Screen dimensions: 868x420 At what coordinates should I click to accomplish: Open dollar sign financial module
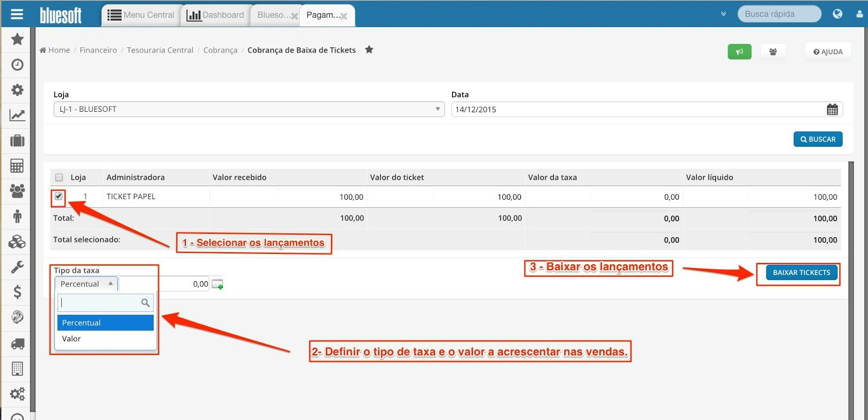17,292
